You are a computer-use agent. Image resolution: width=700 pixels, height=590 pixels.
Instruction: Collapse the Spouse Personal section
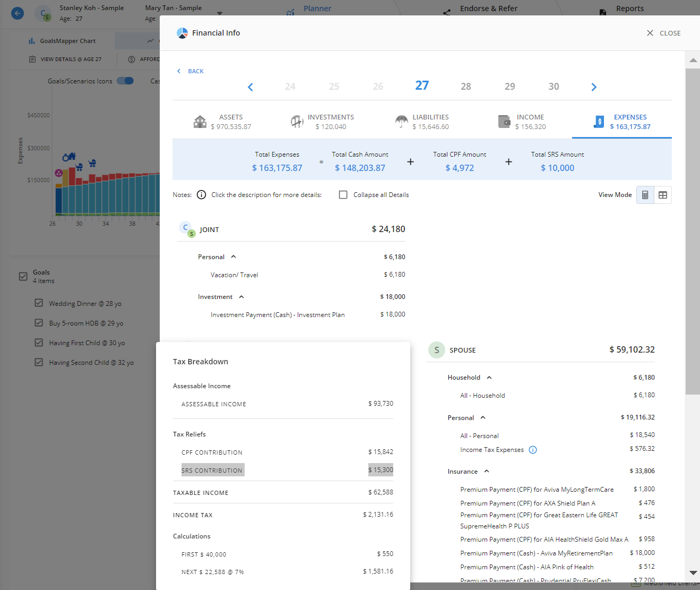coord(483,418)
